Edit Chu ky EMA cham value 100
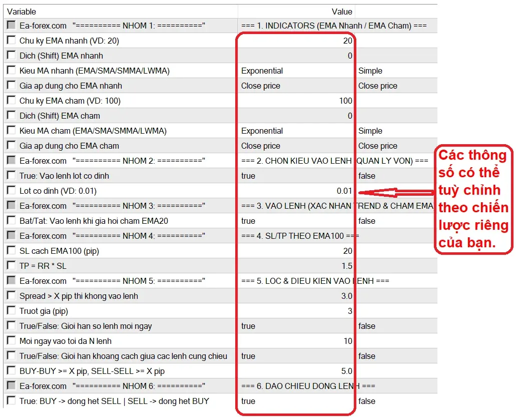Viewport: 516px width, 420px height. [296, 101]
